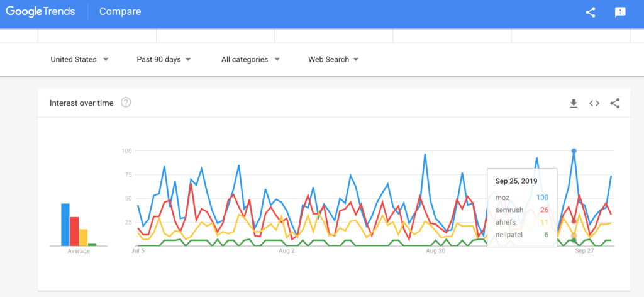Click the Aug 2 date label on axis
The image size is (644, 297).
pos(287,250)
